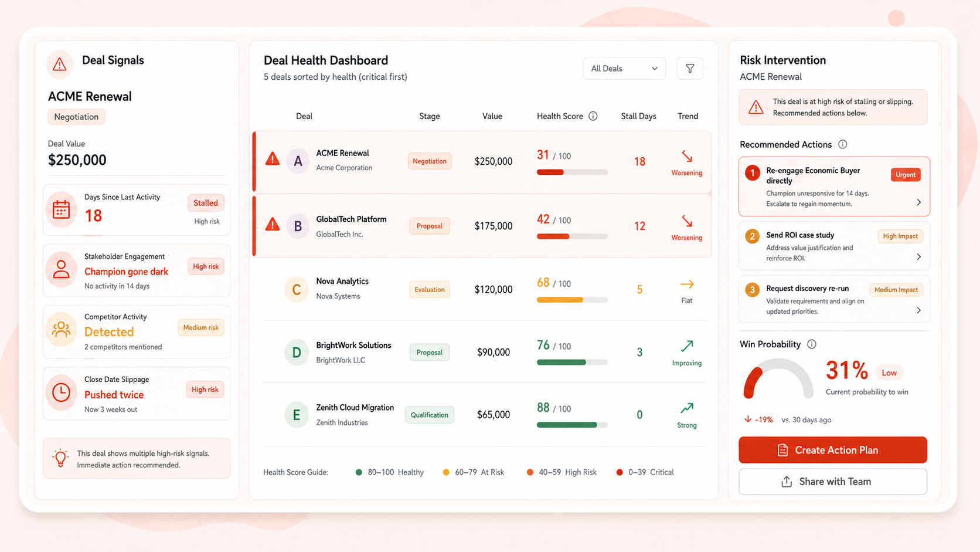
Task: Click the Urgent badge on first action
Action: 906,175
